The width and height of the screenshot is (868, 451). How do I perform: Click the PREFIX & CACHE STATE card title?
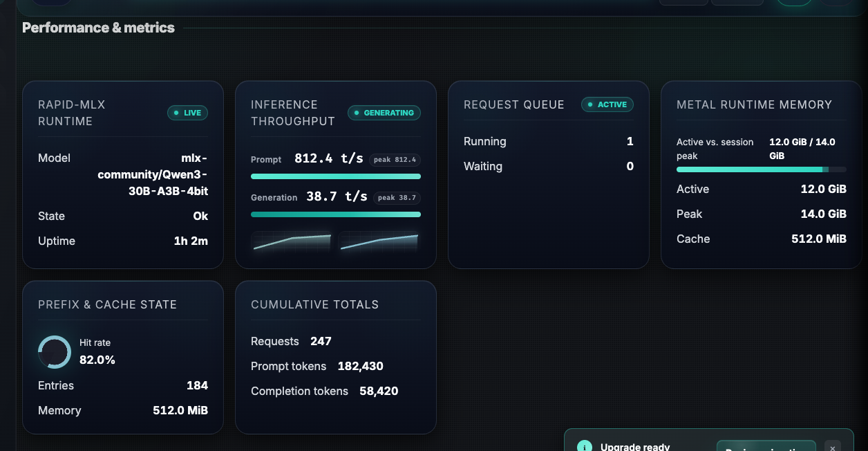coord(107,304)
